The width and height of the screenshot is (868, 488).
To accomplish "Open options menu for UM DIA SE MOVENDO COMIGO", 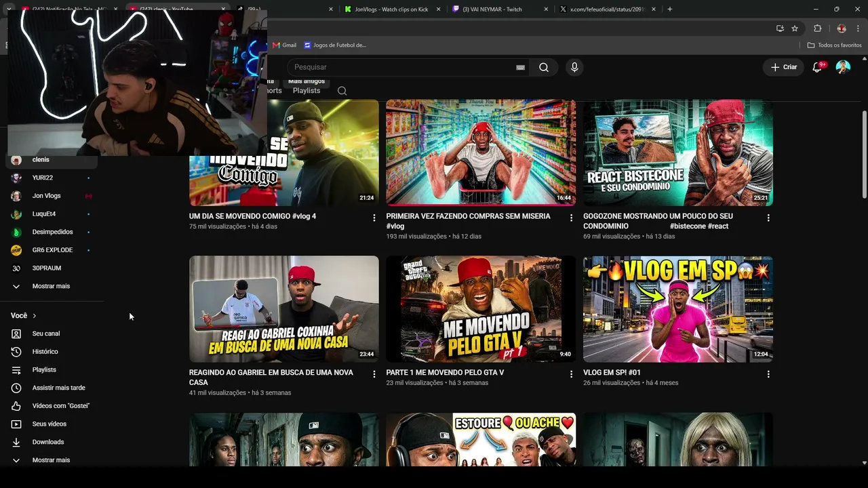I will pyautogui.click(x=374, y=218).
